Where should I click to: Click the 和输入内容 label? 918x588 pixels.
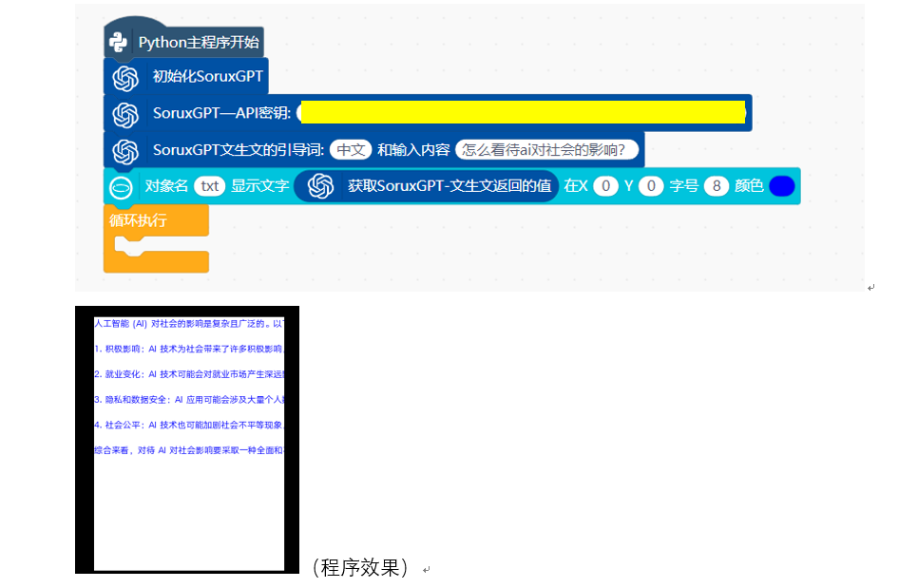413,150
